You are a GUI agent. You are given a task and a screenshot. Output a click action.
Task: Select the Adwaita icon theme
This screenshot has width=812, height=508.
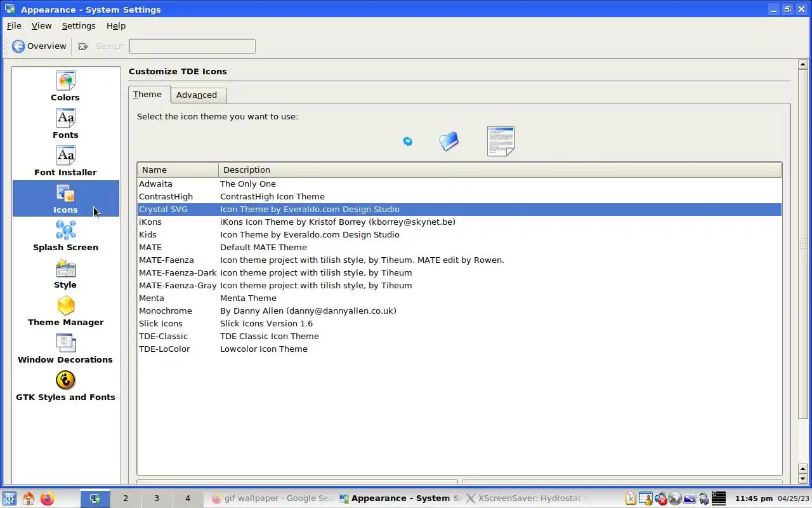click(x=459, y=184)
